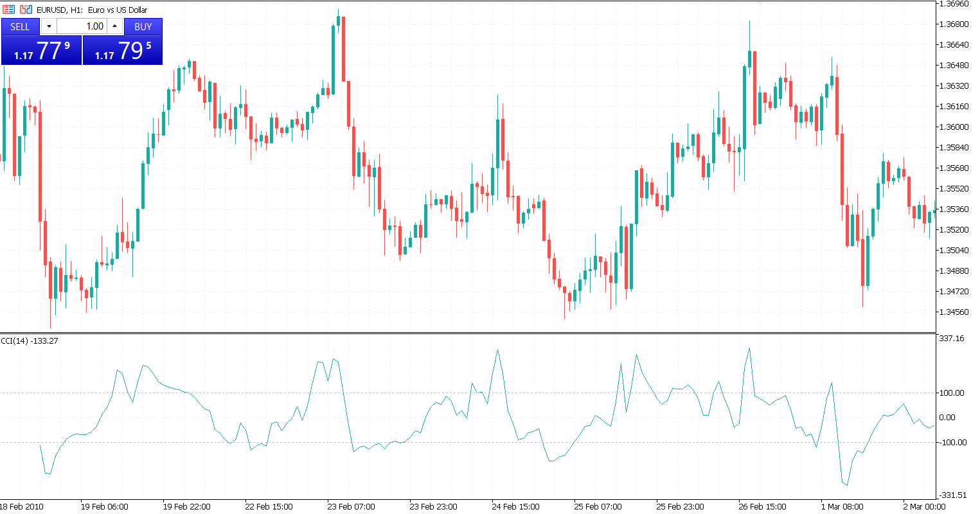980x514 pixels.
Task: Click the BUY button
Action: [x=143, y=26]
